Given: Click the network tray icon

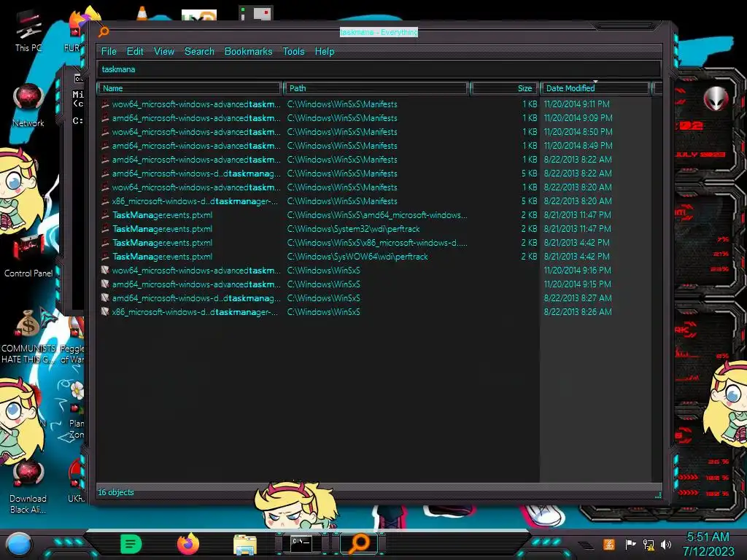Looking at the screenshot, I should (649, 544).
